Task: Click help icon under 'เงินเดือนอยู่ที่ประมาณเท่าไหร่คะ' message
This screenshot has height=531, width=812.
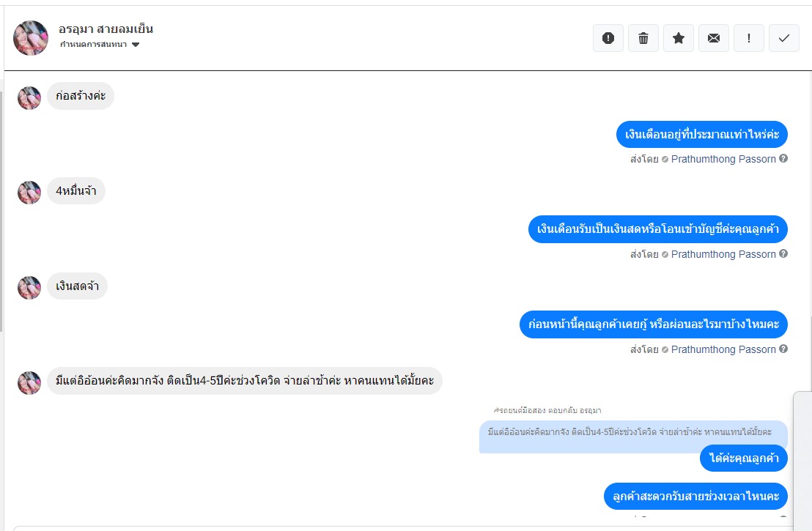Action: 783,159
